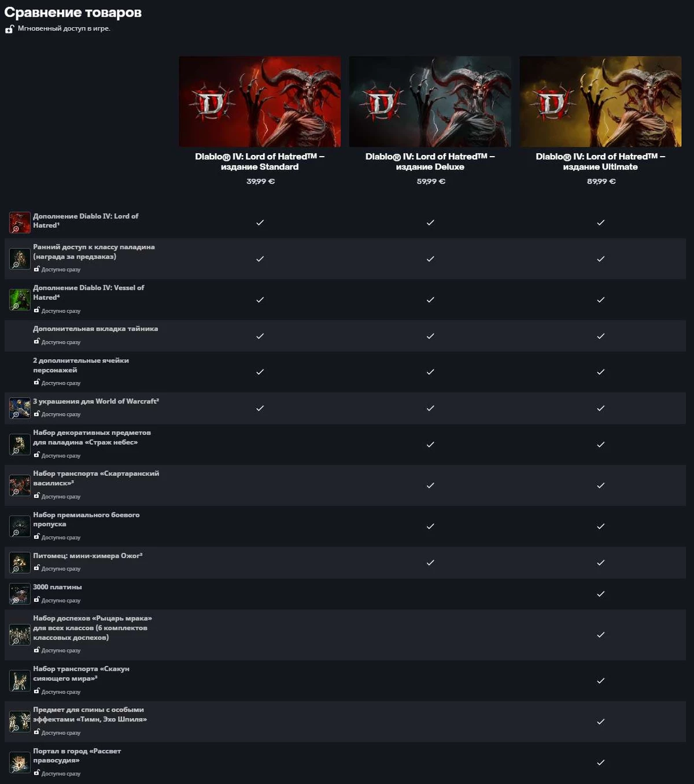Open preview of the mini-chimera «Ожог» pet icon
This screenshot has width=694, height=784.
(19, 562)
